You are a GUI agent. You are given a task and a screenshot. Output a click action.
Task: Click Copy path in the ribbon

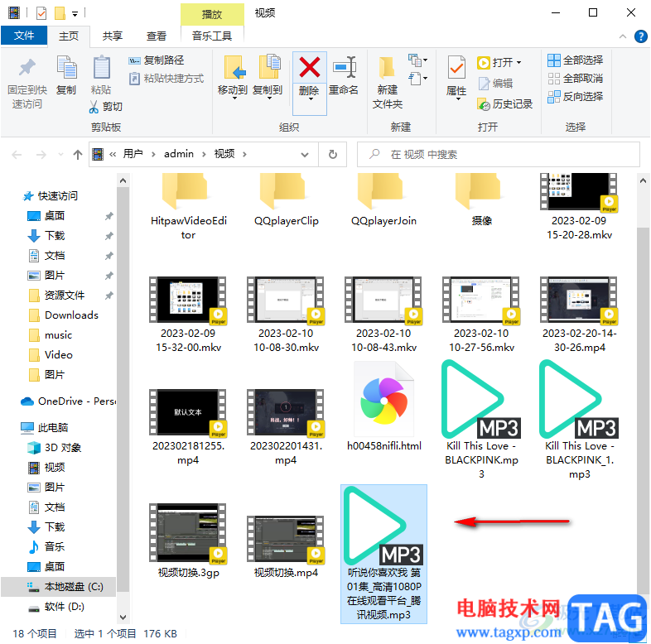[157, 60]
